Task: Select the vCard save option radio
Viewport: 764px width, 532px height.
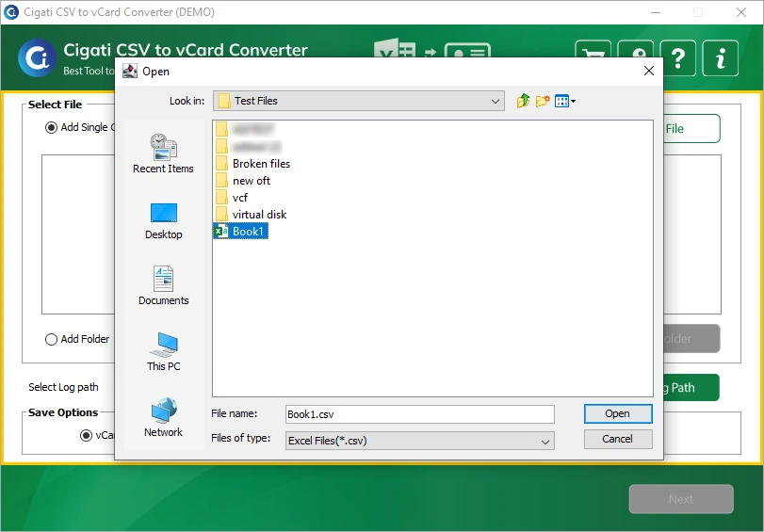Action: [86, 435]
